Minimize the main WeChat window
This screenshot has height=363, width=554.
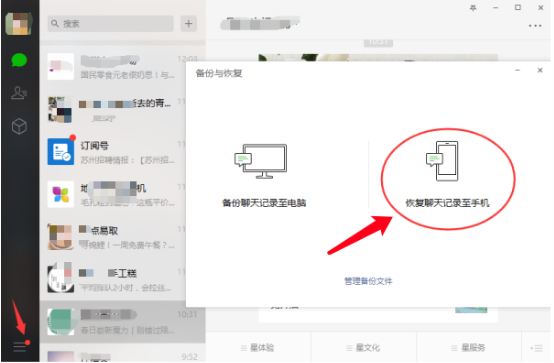(496, 8)
